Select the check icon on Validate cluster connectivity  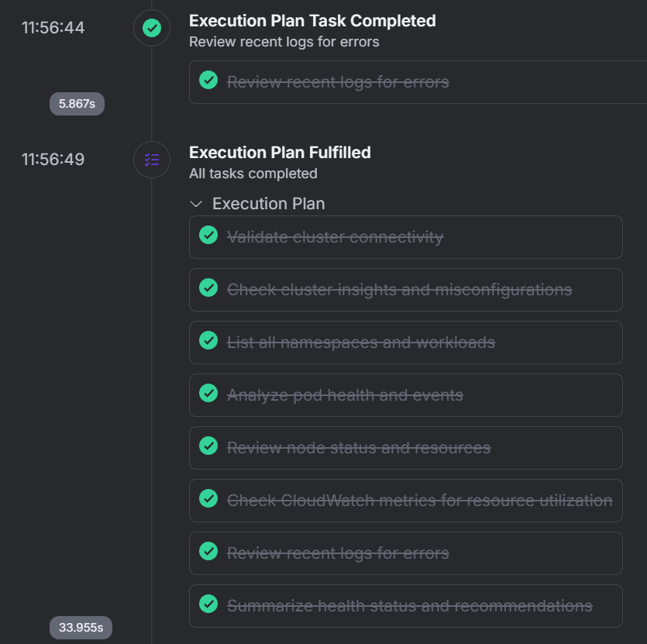pyautogui.click(x=208, y=235)
